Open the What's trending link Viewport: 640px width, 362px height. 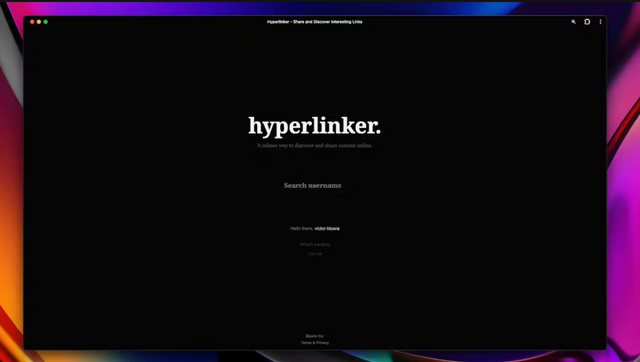tap(315, 244)
